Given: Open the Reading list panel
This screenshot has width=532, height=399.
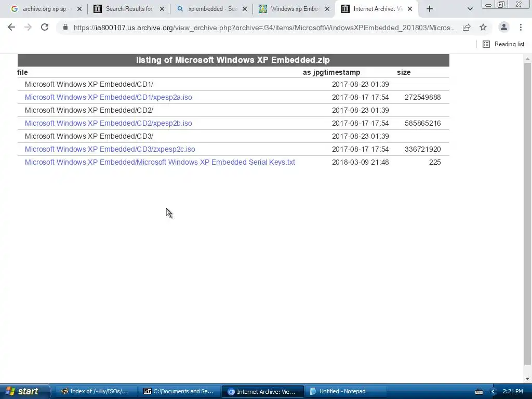Looking at the screenshot, I should click(503, 44).
